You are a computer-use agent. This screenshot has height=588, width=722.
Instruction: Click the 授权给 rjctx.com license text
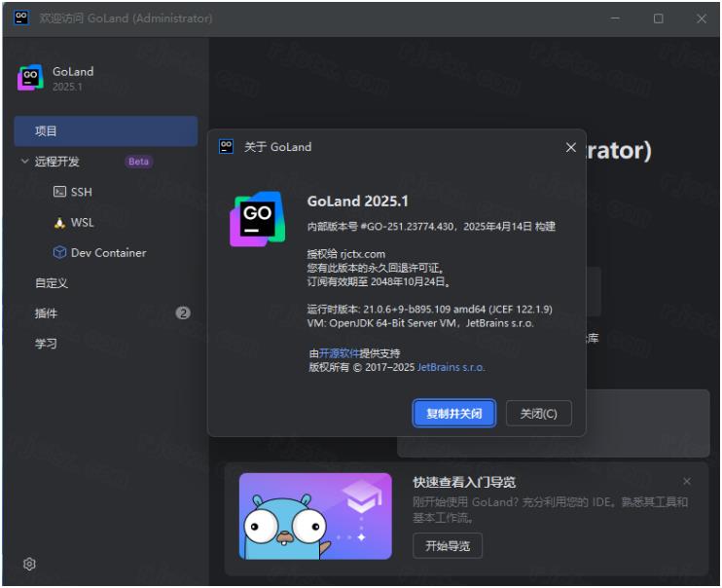pos(346,254)
